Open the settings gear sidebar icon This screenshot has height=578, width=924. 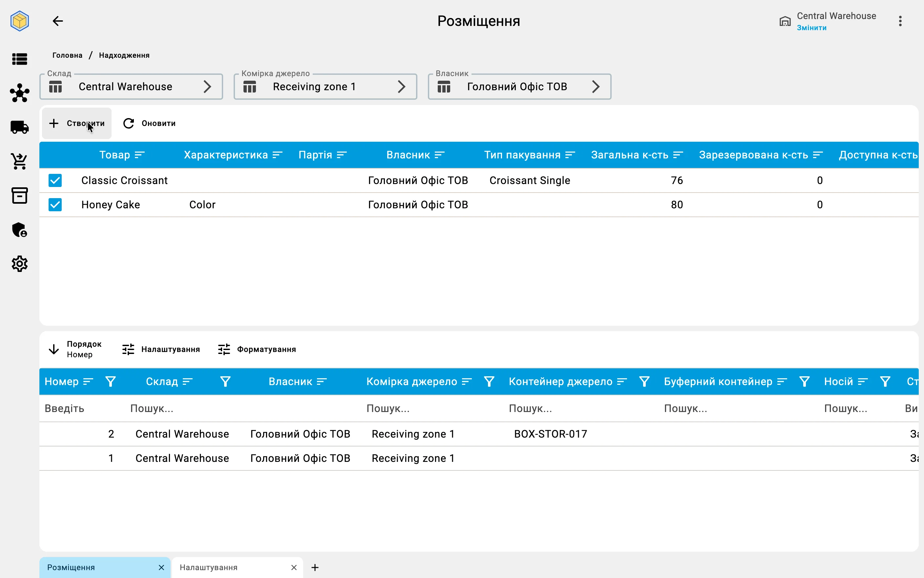[19, 264]
